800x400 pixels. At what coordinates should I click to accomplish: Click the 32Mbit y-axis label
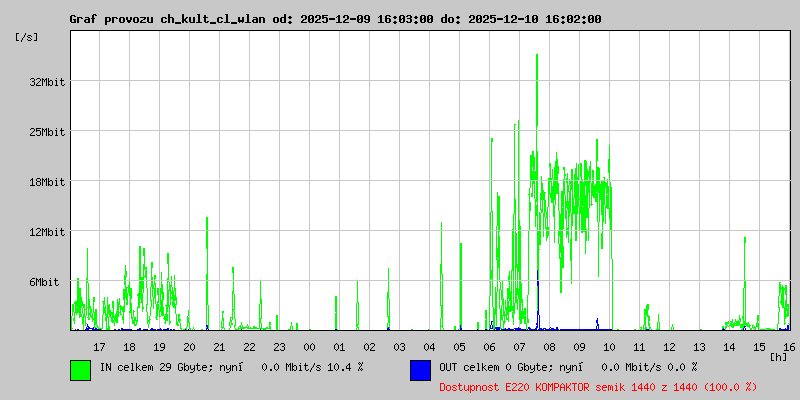point(47,82)
